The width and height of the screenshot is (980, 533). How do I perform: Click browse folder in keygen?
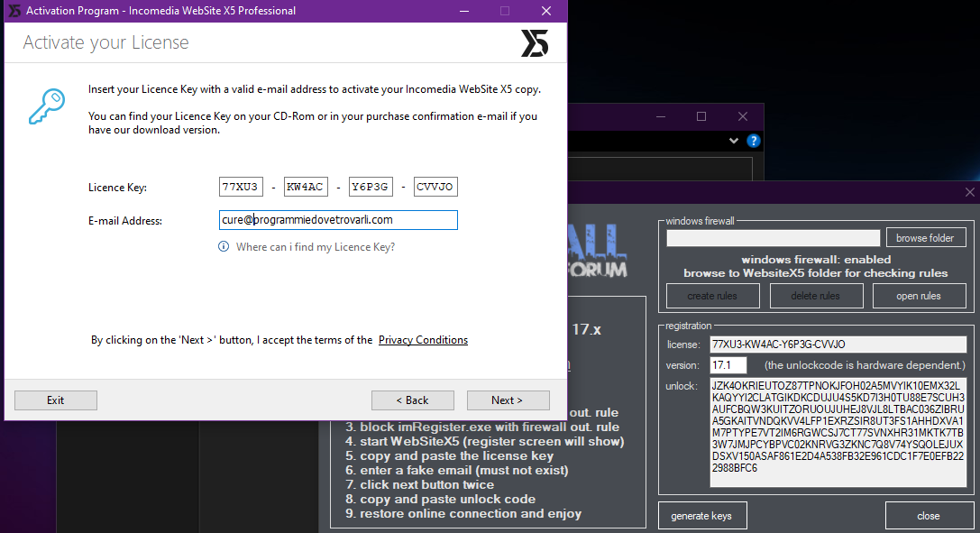(x=925, y=238)
